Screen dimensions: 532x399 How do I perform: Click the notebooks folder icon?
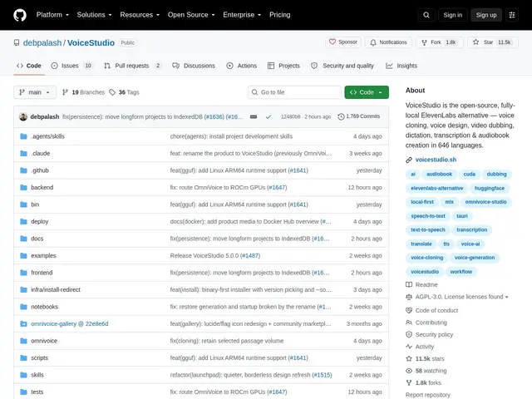[24, 307]
